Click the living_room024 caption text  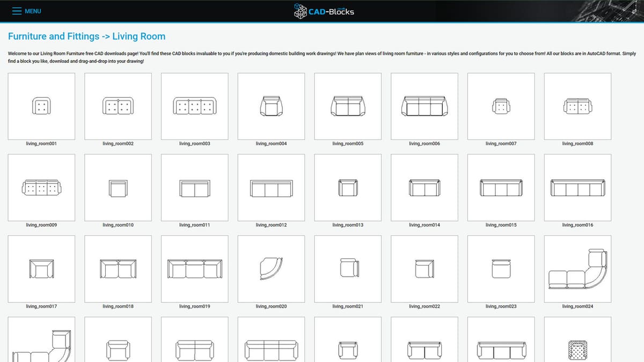click(577, 306)
